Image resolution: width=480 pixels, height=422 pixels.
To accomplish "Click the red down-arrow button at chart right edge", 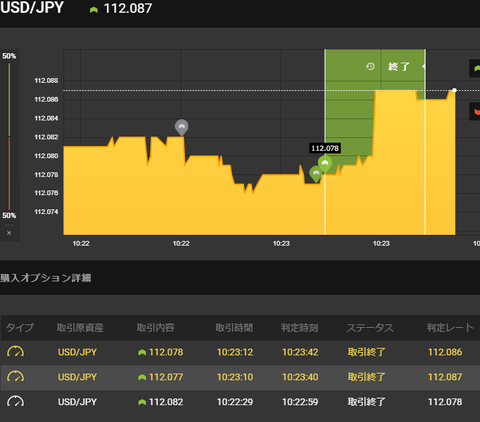I will [x=475, y=112].
